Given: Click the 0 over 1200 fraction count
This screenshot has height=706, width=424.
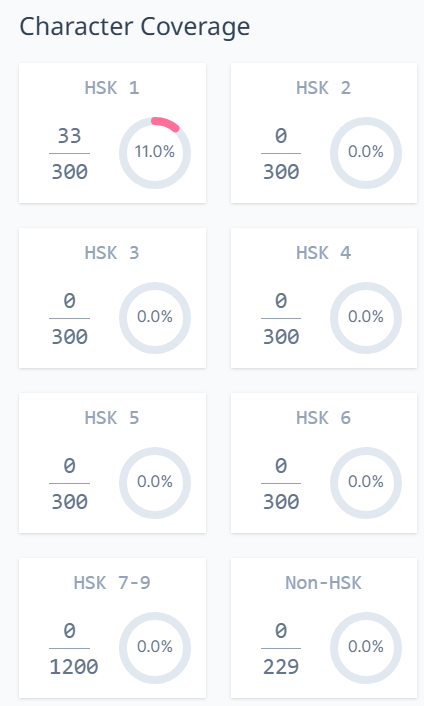Looking at the screenshot, I should 73,648.
